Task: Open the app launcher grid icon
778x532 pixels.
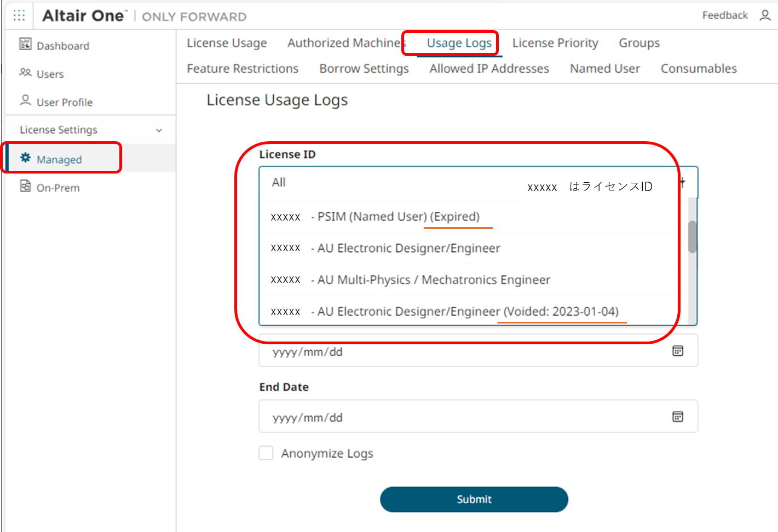Action: [19, 15]
